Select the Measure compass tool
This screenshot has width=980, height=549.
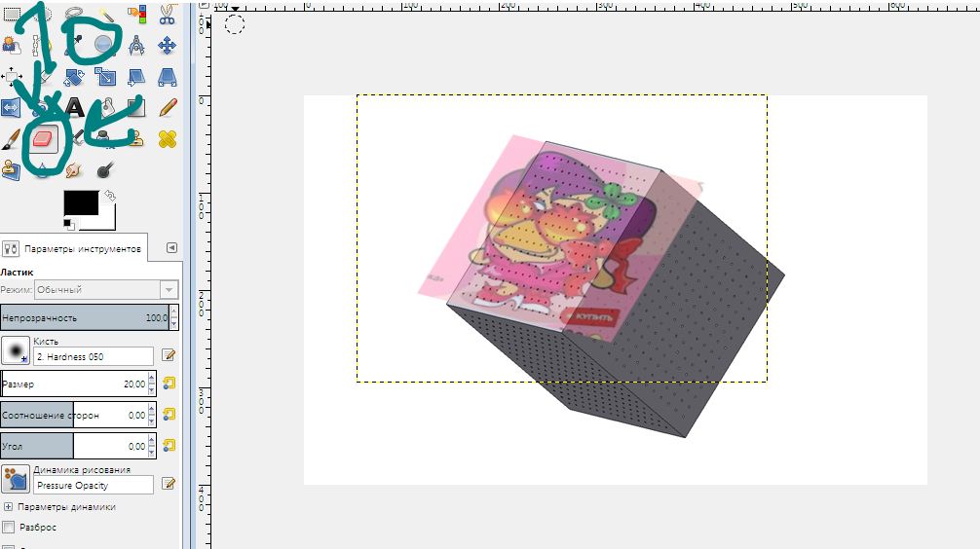point(136,45)
